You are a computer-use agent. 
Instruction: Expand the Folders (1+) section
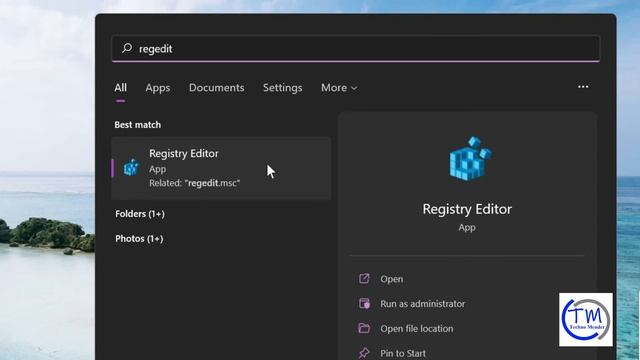tap(140, 214)
